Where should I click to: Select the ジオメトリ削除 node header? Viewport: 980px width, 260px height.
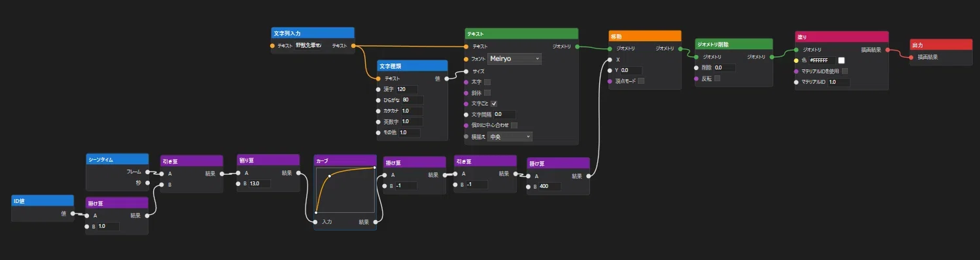tap(733, 44)
